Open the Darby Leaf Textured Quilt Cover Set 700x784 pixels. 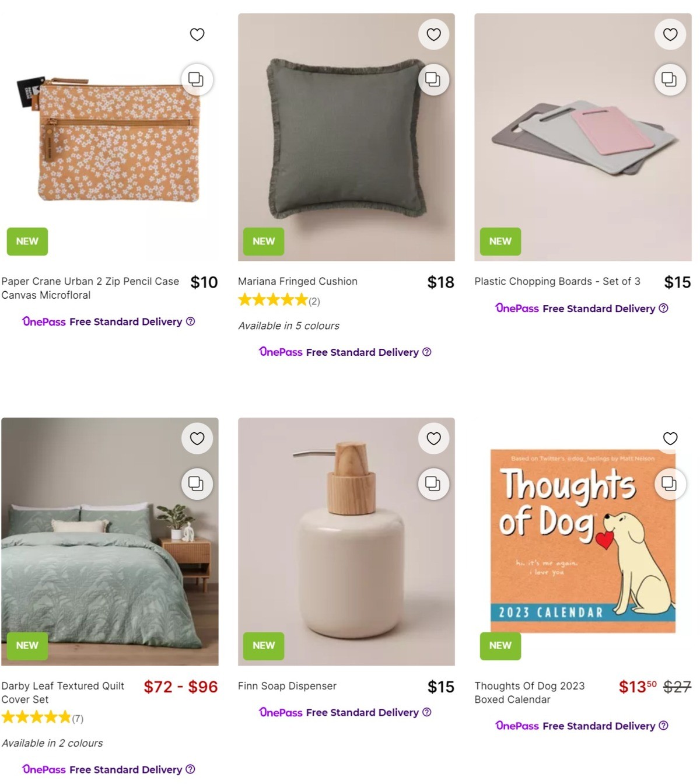64,692
